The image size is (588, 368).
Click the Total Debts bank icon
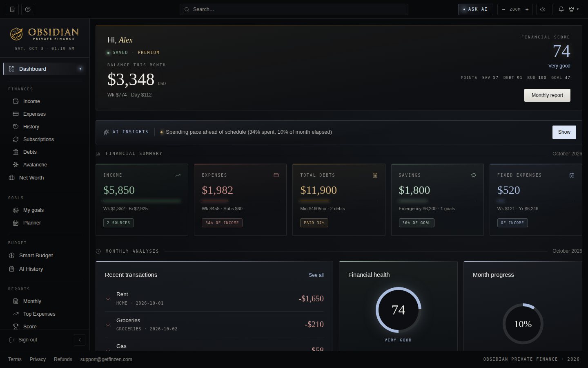tap(375, 175)
